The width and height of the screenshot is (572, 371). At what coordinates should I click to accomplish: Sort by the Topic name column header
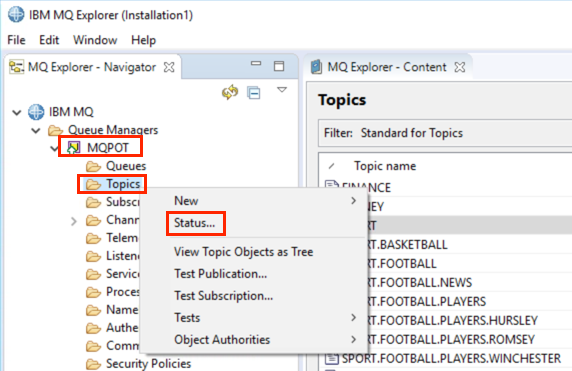point(385,166)
